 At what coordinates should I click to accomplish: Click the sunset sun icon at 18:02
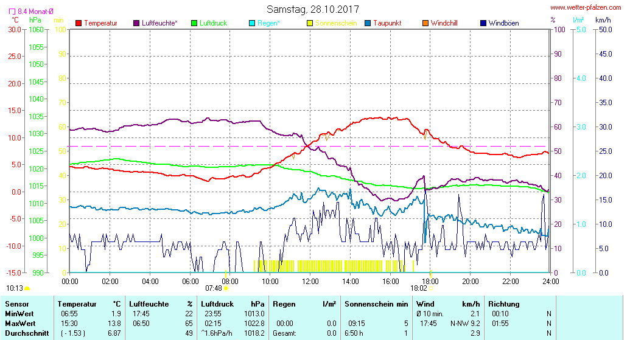pos(431,289)
